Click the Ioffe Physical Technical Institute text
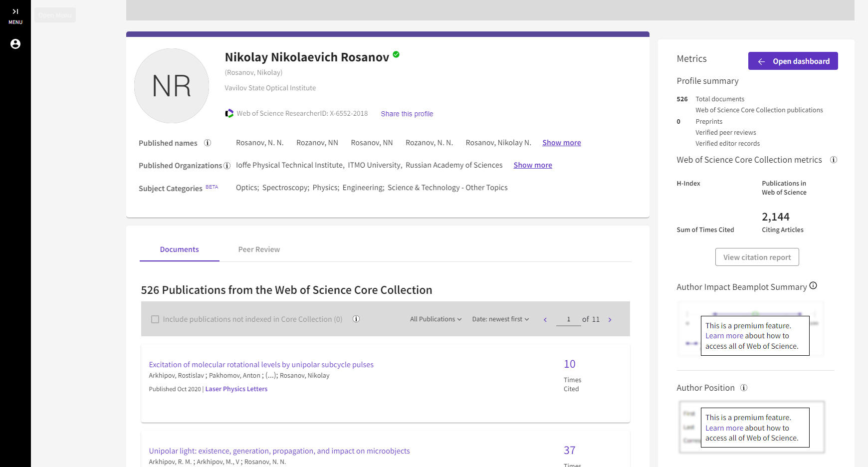The image size is (868, 467). 289,165
